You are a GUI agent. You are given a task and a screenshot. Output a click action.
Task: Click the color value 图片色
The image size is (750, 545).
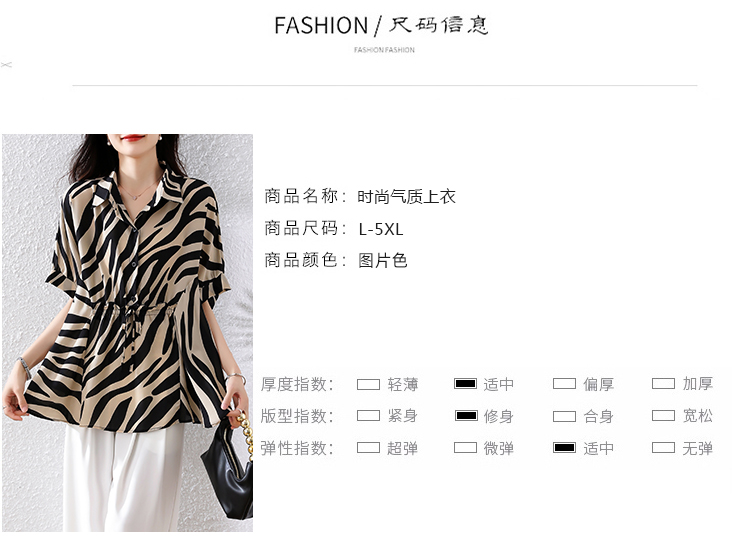pyautogui.click(x=382, y=261)
